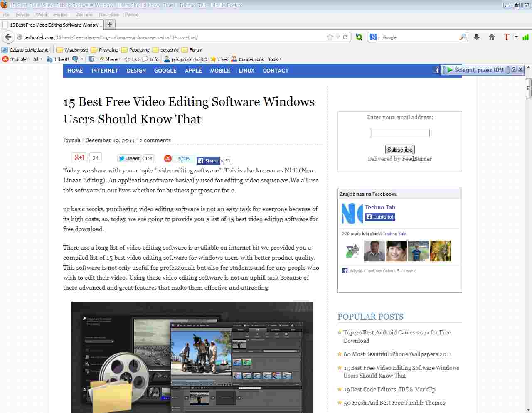
Task: Expand the All topics dropdown in StumbleUpon bar
Action: (x=37, y=59)
